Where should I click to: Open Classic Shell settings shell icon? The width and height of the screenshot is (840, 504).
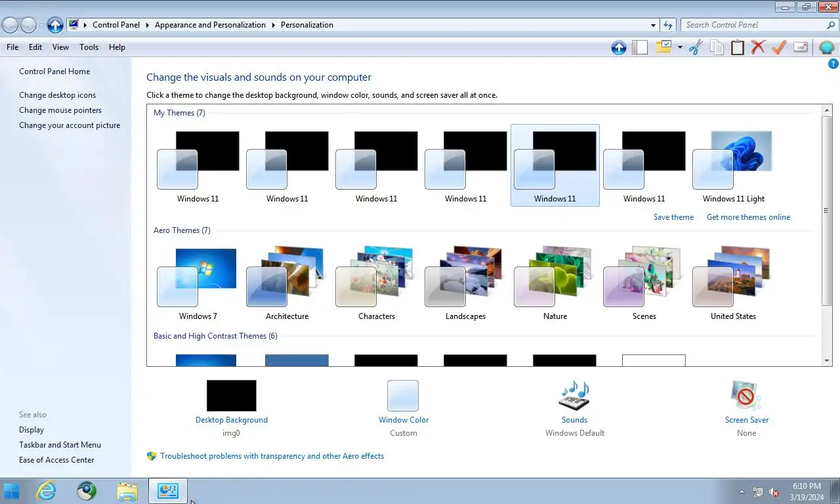[826, 47]
